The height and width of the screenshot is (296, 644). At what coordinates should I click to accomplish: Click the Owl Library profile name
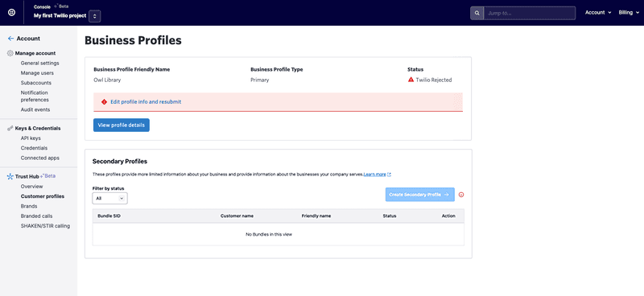(x=107, y=80)
